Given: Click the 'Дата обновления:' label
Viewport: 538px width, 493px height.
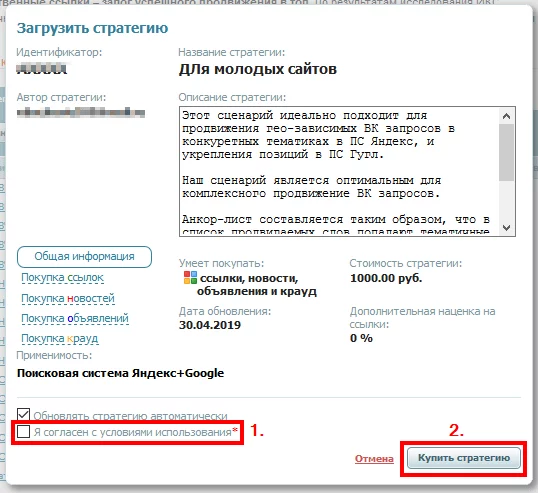Looking at the screenshot, I should point(225,312).
